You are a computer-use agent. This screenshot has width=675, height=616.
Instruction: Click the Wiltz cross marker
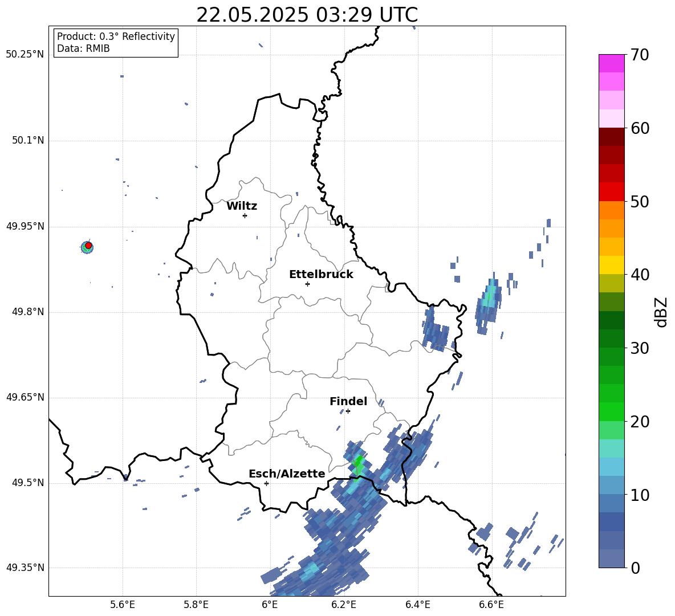[x=245, y=215]
